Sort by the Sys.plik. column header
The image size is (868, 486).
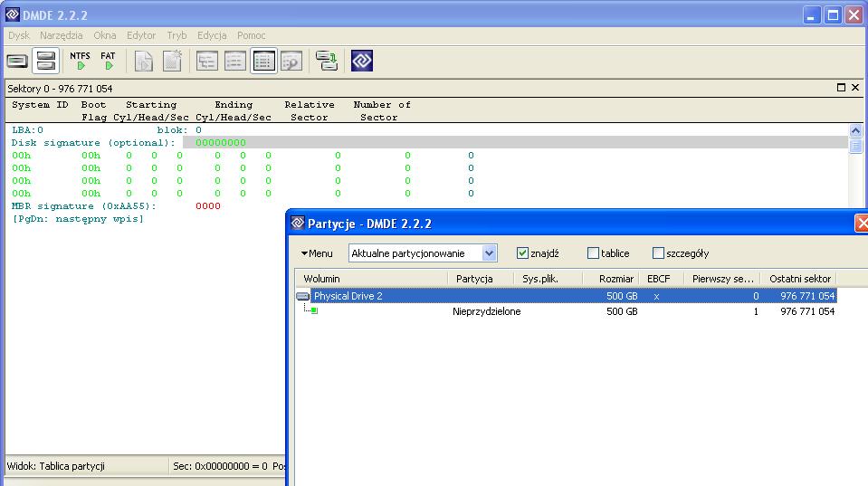pos(548,279)
